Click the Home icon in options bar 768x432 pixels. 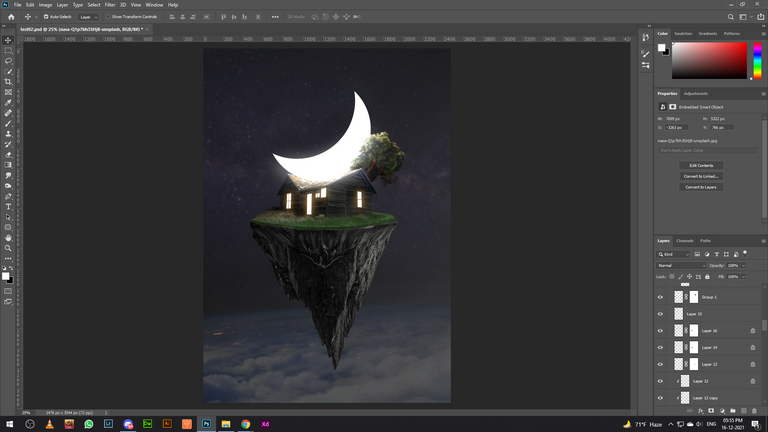[x=11, y=17]
